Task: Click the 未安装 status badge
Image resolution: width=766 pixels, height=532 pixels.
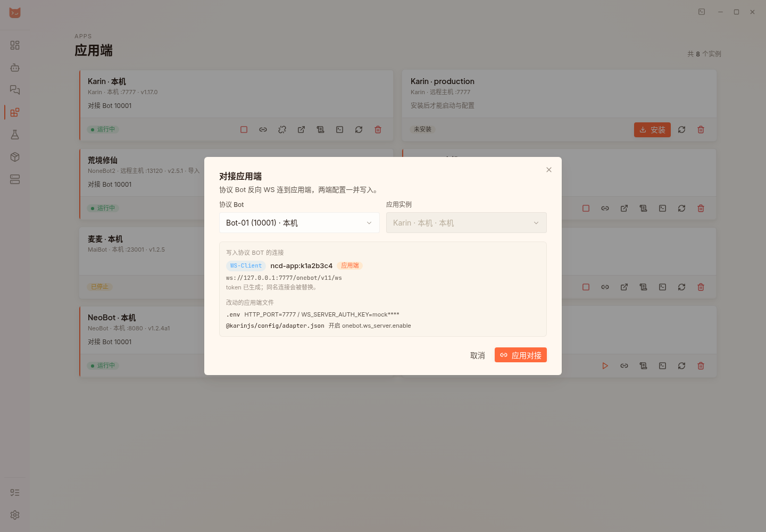Action: (423, 129)
